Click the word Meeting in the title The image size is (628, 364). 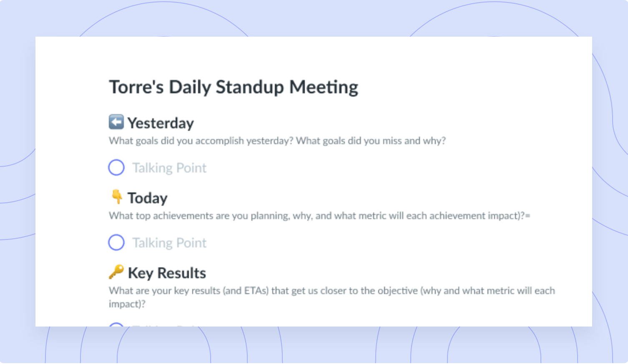[x=324, y=87]
